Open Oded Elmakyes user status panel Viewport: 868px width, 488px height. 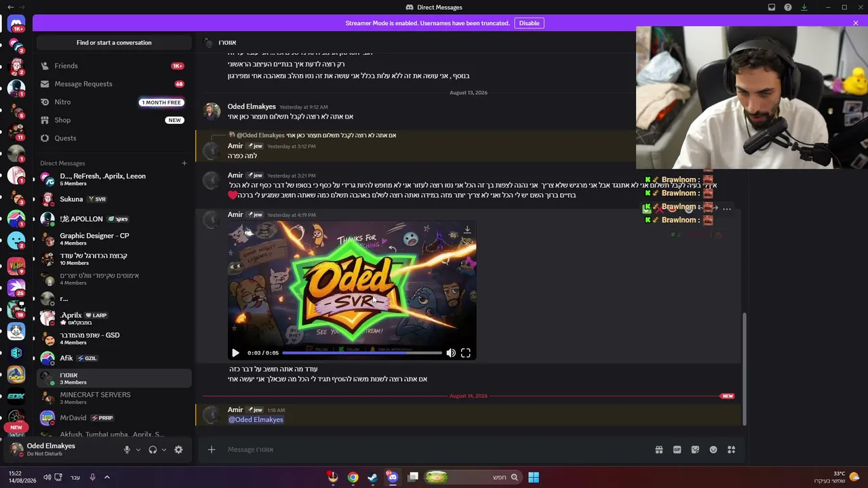61,449
